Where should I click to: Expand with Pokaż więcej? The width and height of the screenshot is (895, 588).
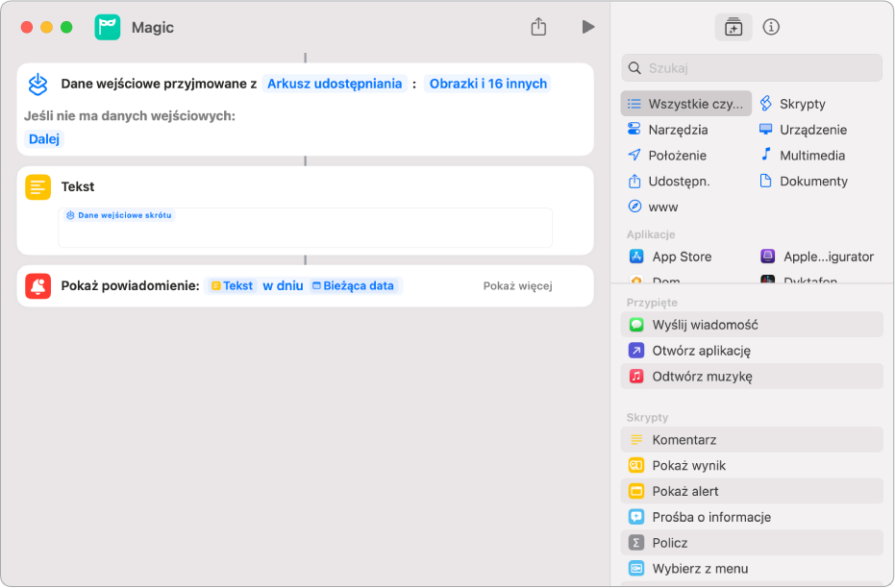point(517,285)
